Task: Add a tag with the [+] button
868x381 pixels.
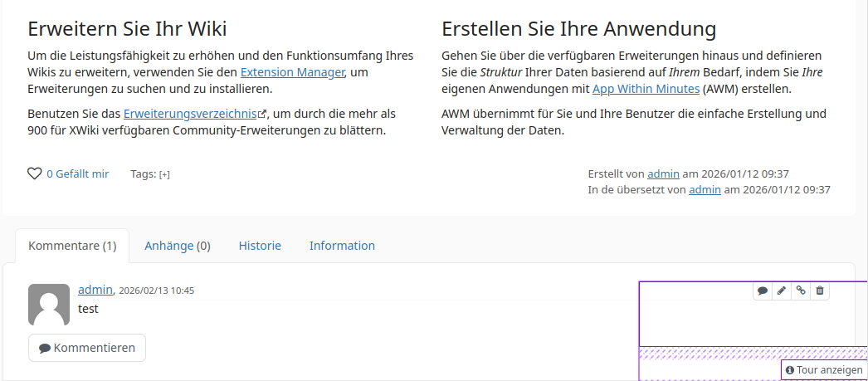Action: [x=164, y=174]
